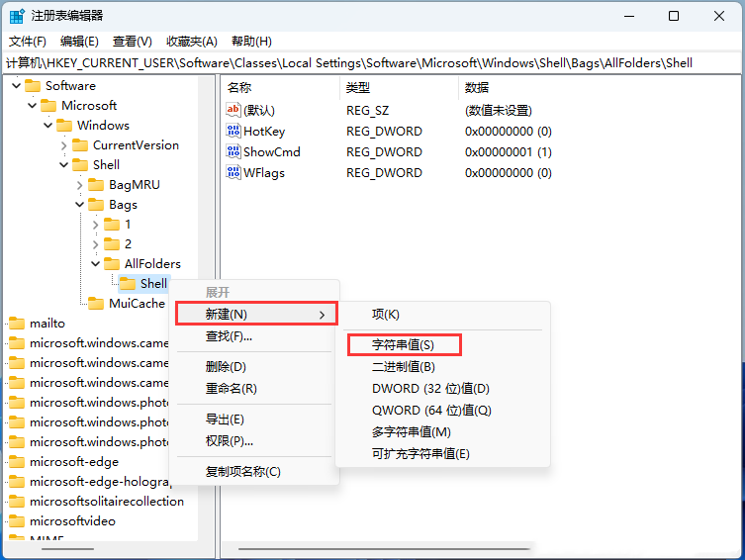
Task: Expand the CurrentVersion tree node
Action: pos(64,145)
